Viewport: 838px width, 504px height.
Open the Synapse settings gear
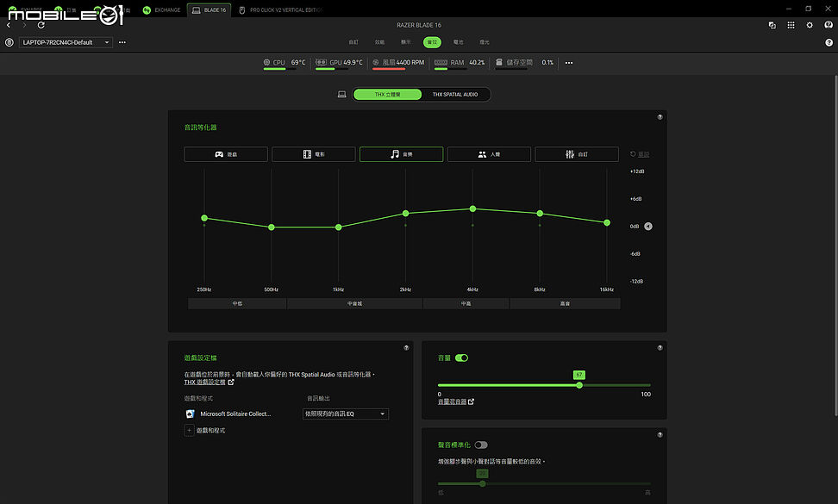click(810, 25)
